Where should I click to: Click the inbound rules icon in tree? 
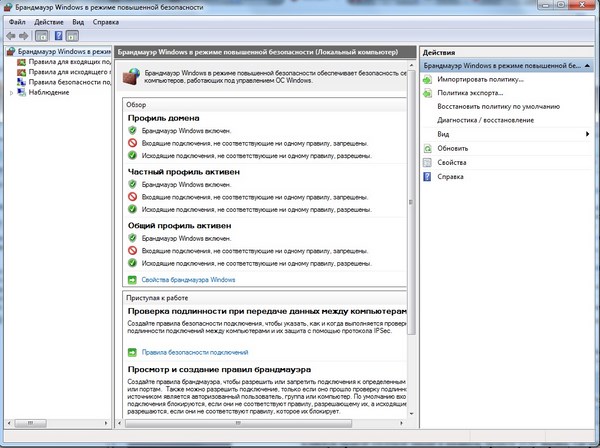coord(21,62)
